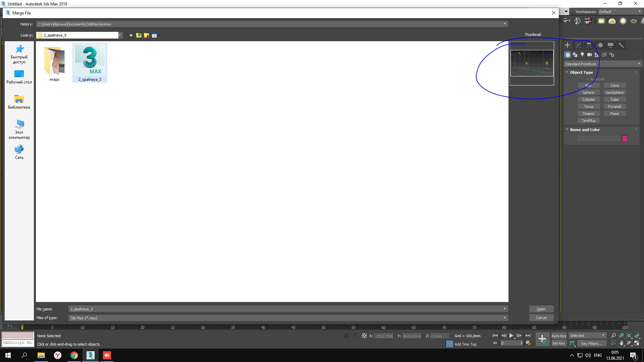Screen dimensions: 644x362
Task: Open the Files of type dropdown
Action: tap(504, 318)
